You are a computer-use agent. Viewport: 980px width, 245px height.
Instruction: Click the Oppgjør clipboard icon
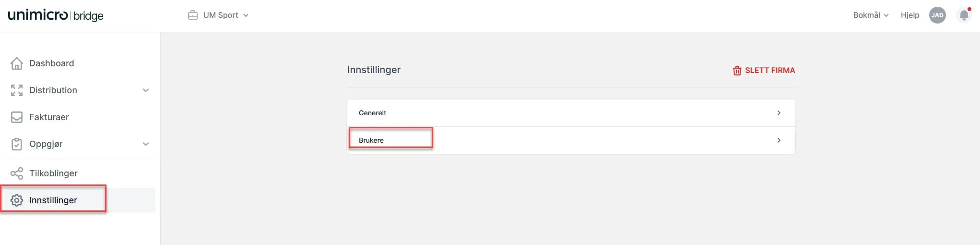point(17,144)
